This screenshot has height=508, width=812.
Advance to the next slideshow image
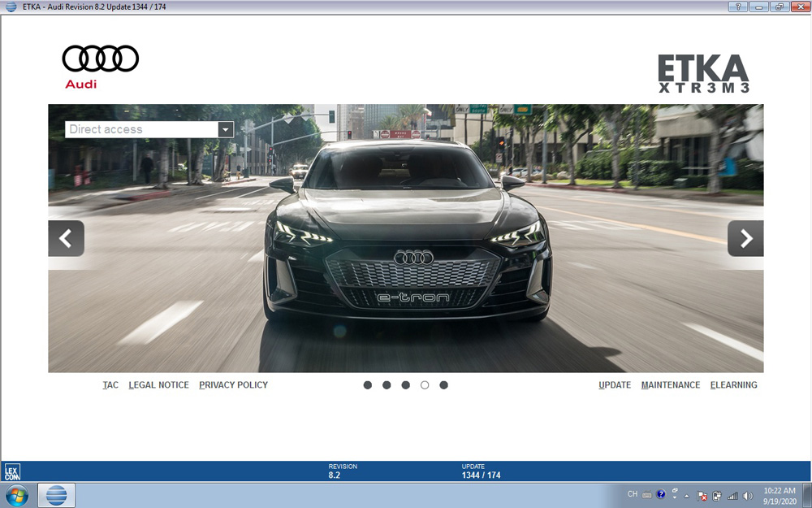(745, 238)
